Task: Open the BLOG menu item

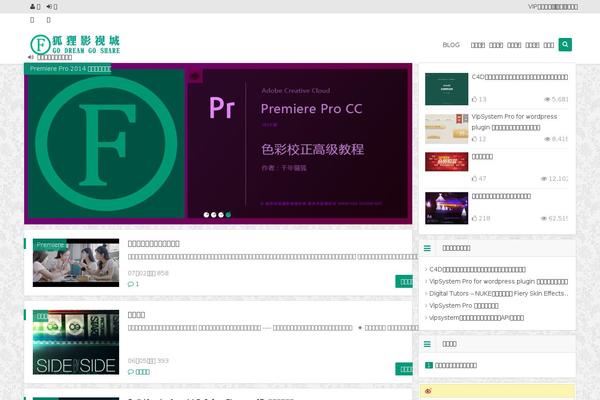Action: (x=451, y=45)
